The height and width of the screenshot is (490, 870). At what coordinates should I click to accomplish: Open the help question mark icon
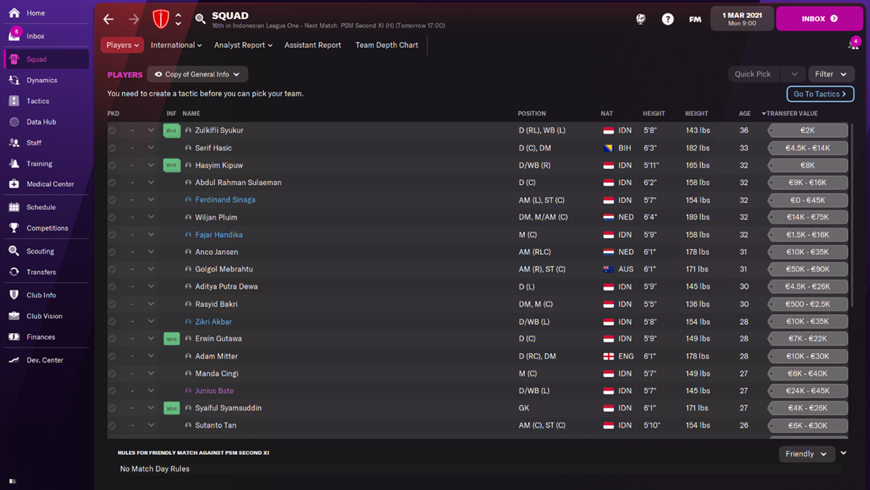tap(668, 19)
